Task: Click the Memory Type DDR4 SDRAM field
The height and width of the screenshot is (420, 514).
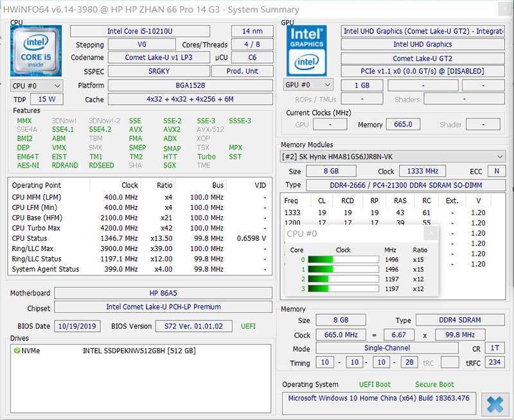Action: (x=460, y=320)
